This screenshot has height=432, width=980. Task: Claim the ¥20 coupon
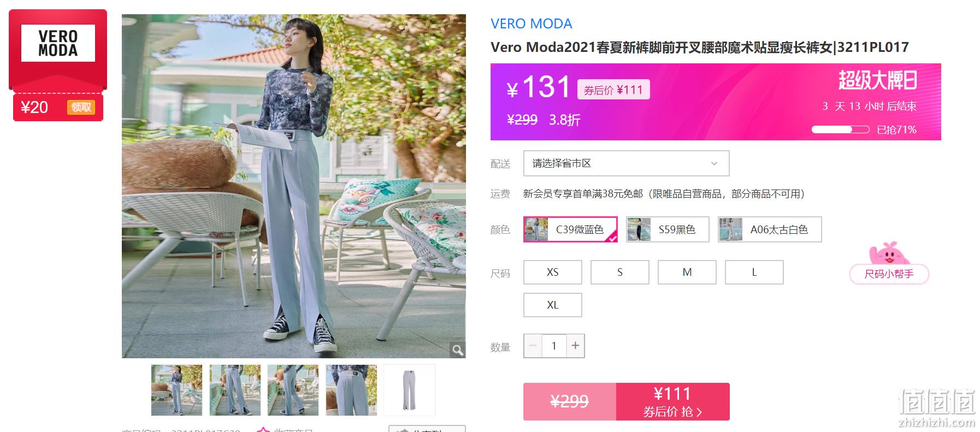click(81, 107)
